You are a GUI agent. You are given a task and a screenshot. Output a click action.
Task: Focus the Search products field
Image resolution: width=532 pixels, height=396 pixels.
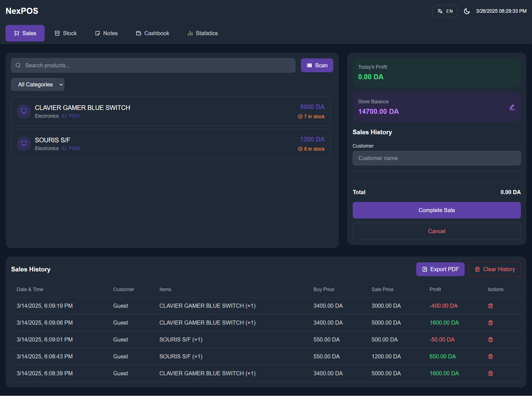tap(153, 65)
